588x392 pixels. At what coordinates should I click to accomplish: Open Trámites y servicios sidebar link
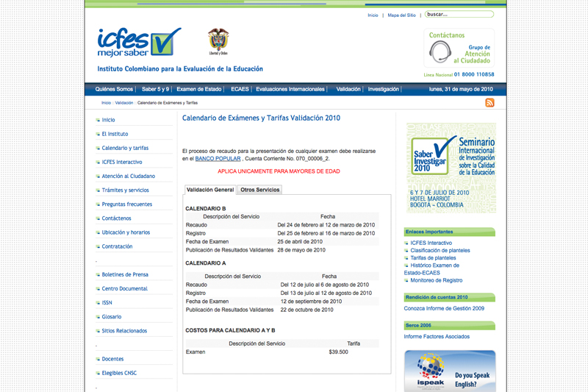point(125,190)
